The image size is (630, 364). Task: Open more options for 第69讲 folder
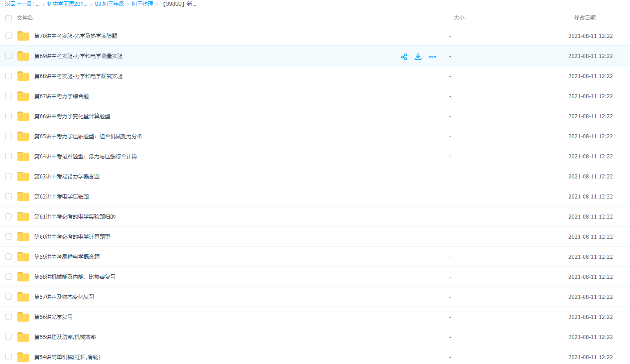point(432,57)
